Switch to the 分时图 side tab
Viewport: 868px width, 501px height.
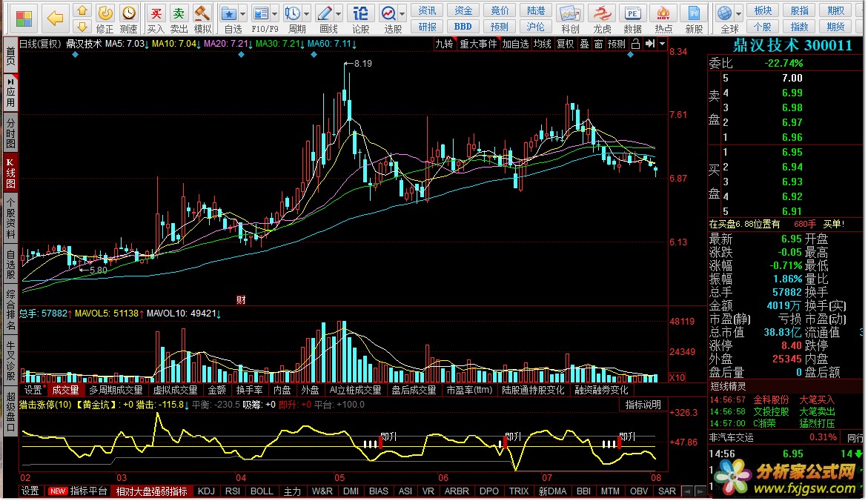click(x=10, y=133)
